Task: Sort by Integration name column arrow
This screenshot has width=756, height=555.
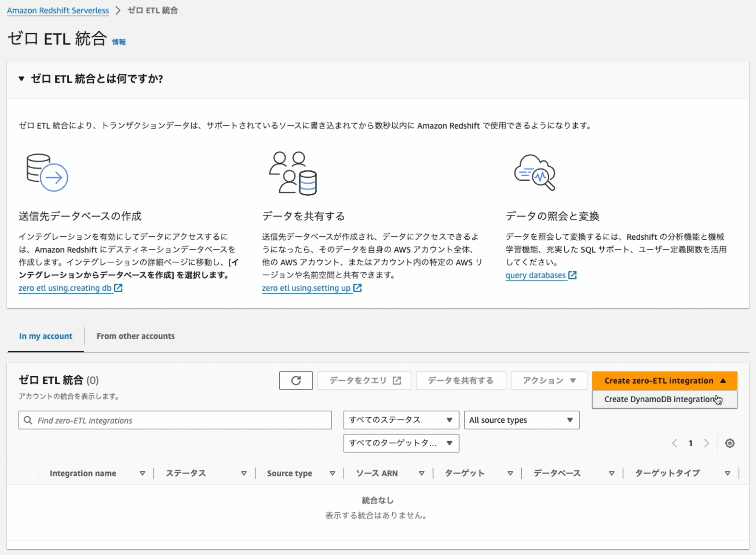Action: (x=143, y=473)
